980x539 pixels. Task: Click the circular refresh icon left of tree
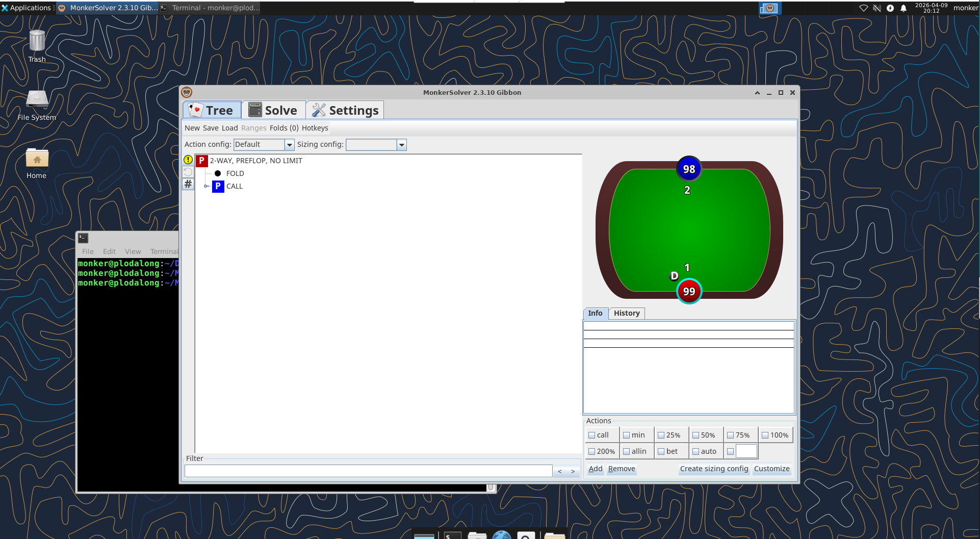click(188, 172)
